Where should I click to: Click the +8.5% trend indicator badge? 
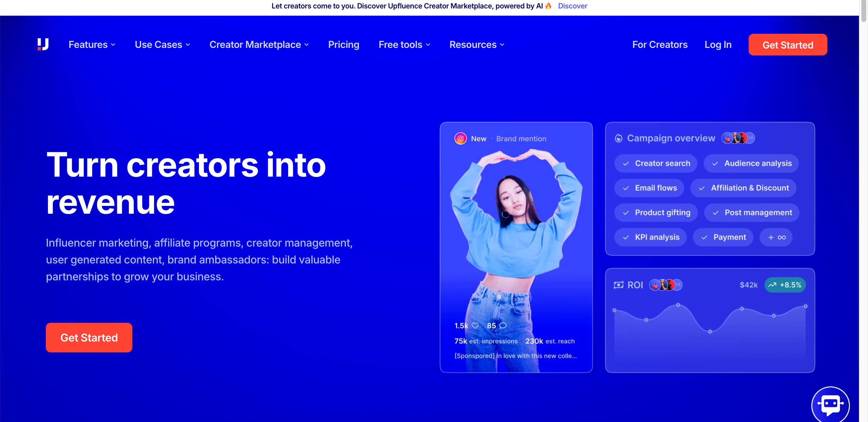(x=785, y=285)
